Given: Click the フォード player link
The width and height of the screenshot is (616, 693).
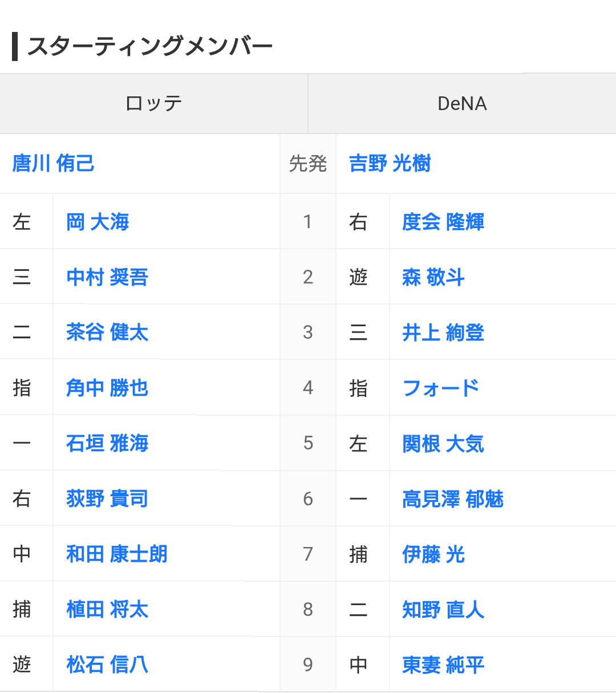Looking at the screenshot, I should [441, 388].
